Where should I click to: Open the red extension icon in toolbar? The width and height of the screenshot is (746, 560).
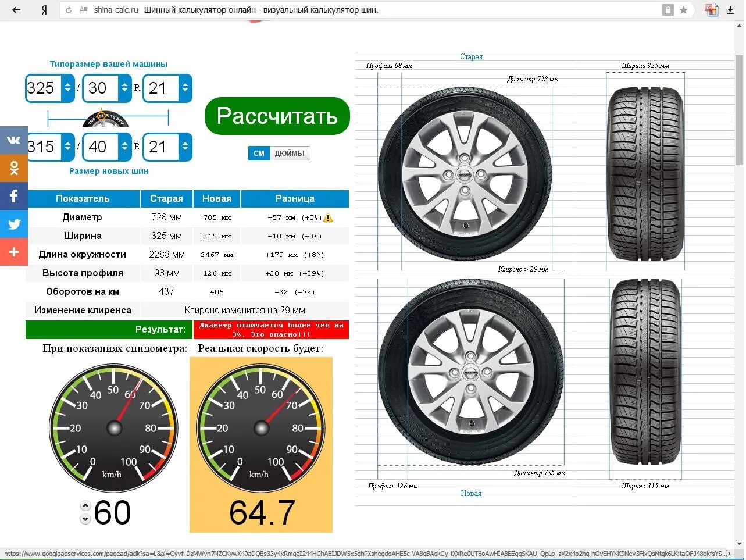point(712,10)
